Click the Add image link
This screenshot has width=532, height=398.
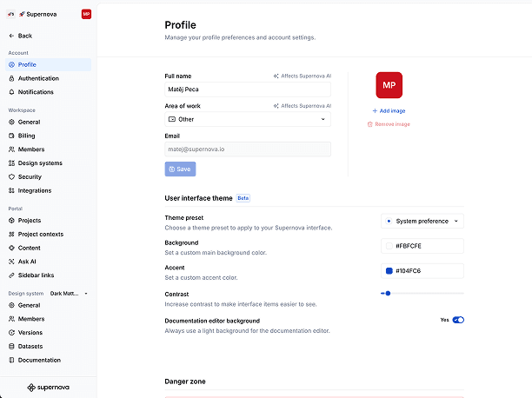pos(389,111)
